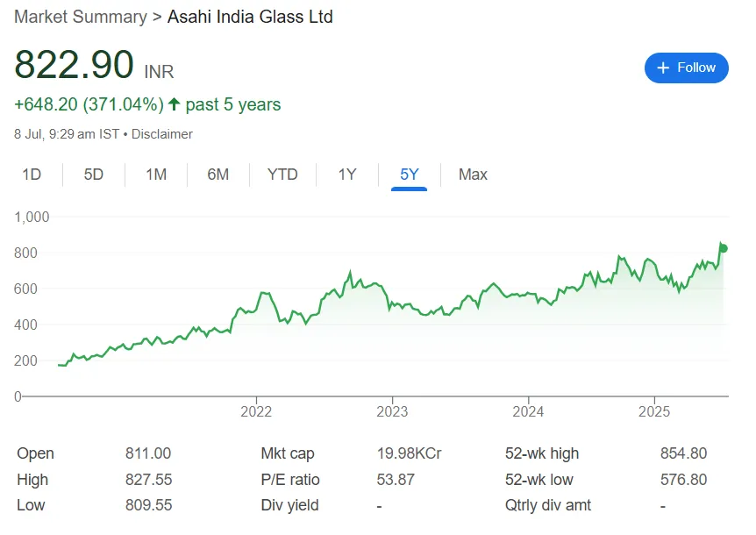Select the 5D time range tab
The height and width of the screenshot is (535, 756).
94,175
